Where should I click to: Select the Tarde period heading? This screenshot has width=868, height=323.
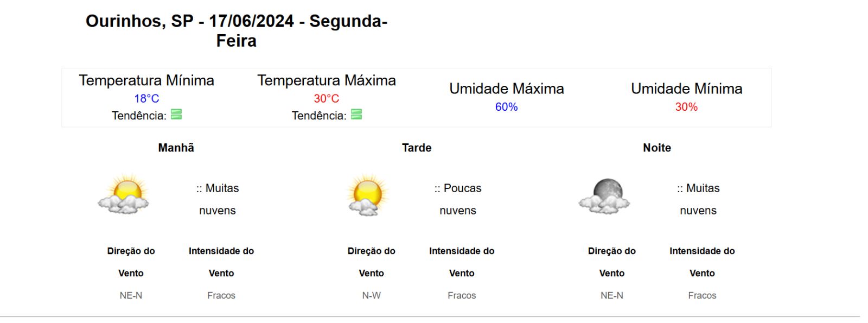pos(417,148)
